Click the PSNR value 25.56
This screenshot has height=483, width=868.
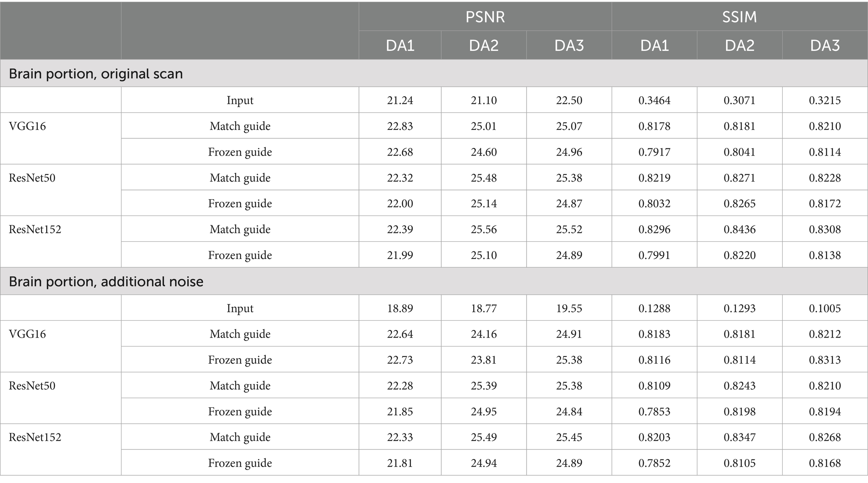coord(484,229)
